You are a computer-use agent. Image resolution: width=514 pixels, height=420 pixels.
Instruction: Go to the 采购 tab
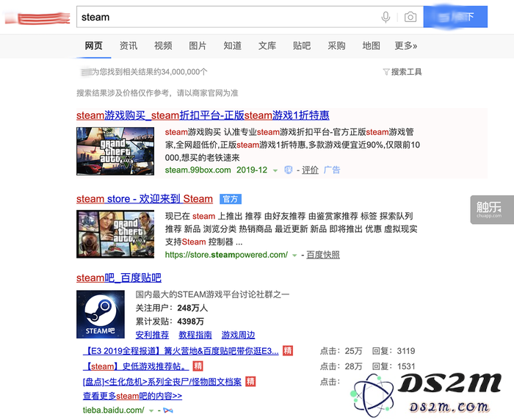coord(336,46)
